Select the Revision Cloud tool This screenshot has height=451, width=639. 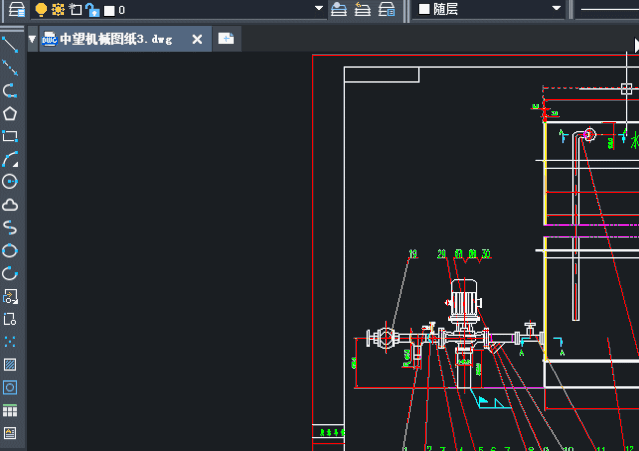click(10, 205)
